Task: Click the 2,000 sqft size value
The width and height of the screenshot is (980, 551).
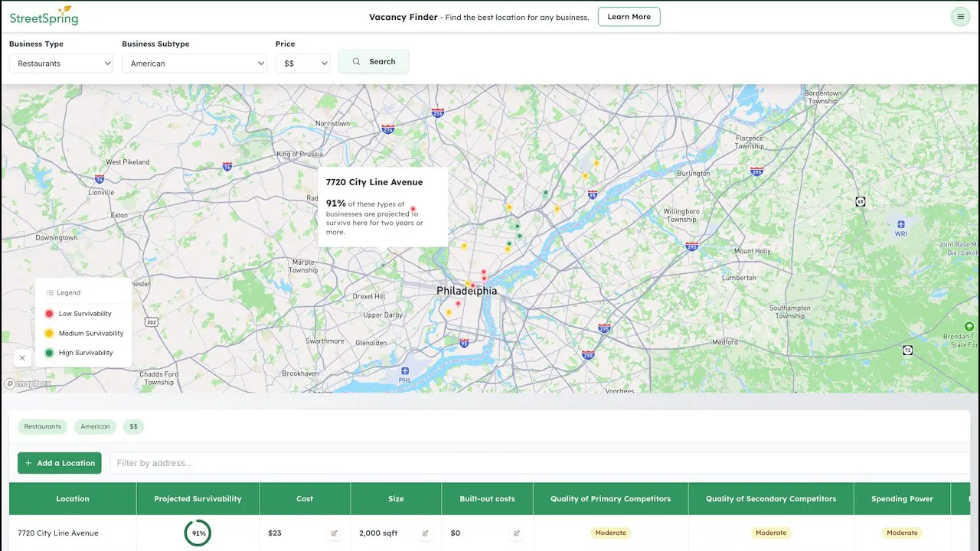Action: (x=378, y=533)
